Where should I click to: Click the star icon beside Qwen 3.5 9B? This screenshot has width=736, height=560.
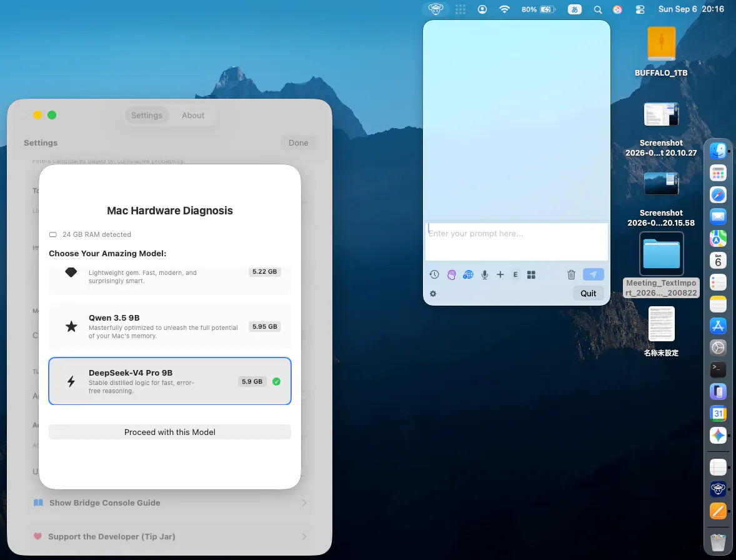click(x=71, y=326)
